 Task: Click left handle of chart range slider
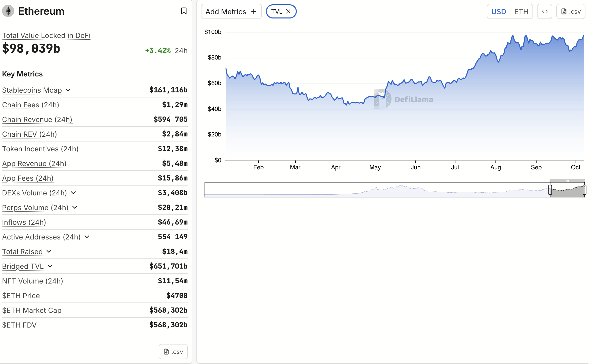(x=550, y=190)
